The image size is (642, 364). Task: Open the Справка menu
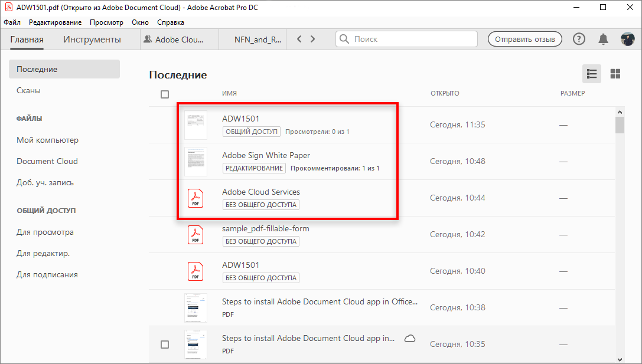coord(170,22)
